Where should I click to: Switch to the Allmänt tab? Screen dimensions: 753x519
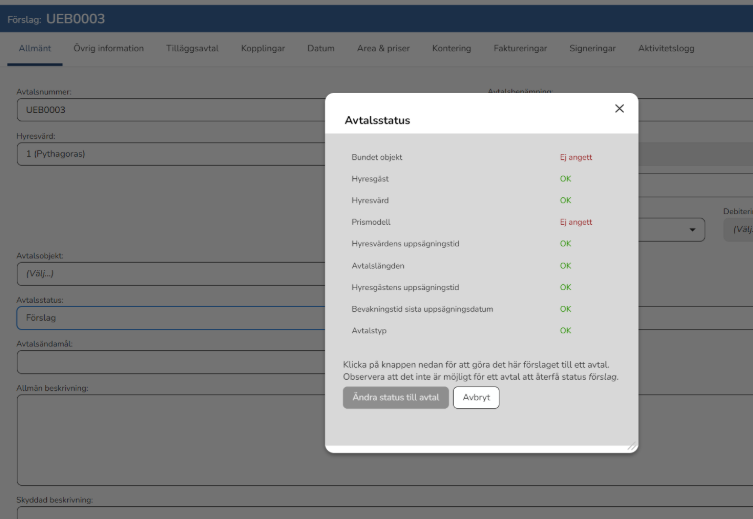coord(35,48)
